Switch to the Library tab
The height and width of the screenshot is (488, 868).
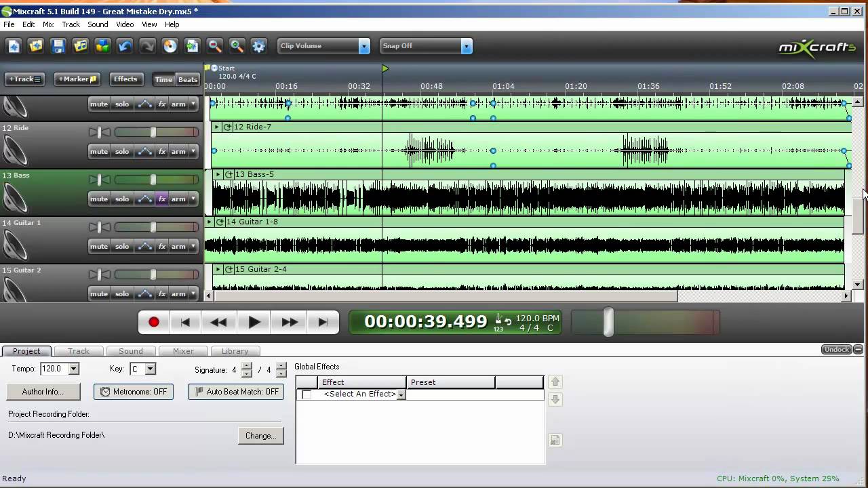(x=235, y=351)
